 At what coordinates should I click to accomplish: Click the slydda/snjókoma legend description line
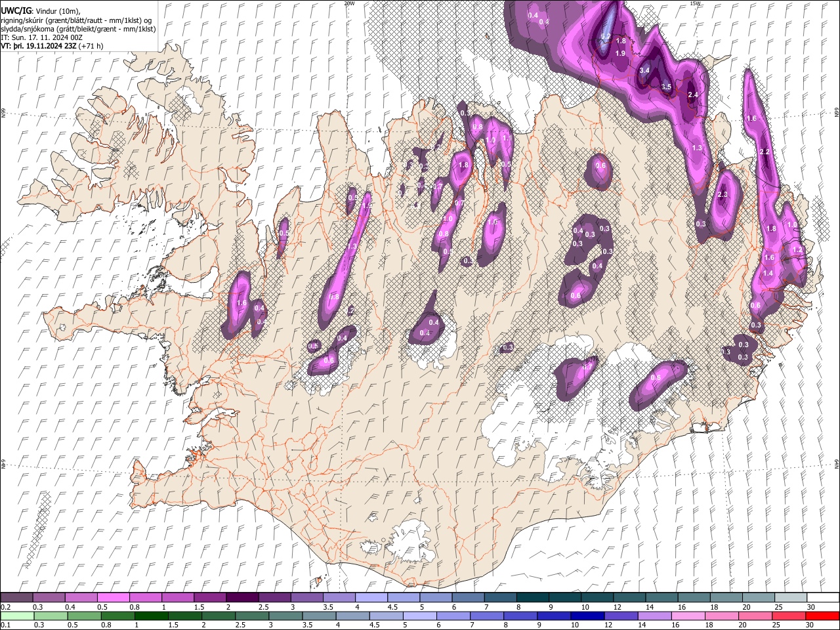[x=78, y=29]
